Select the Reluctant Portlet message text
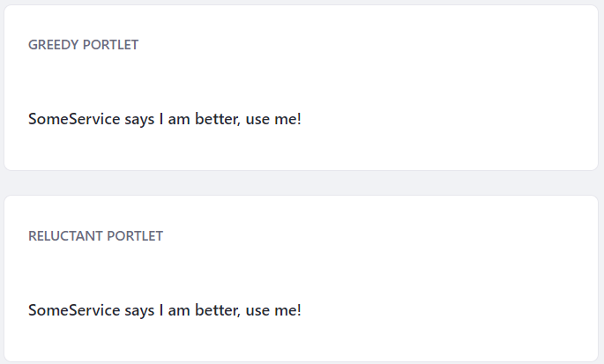 tap(165, 310)
